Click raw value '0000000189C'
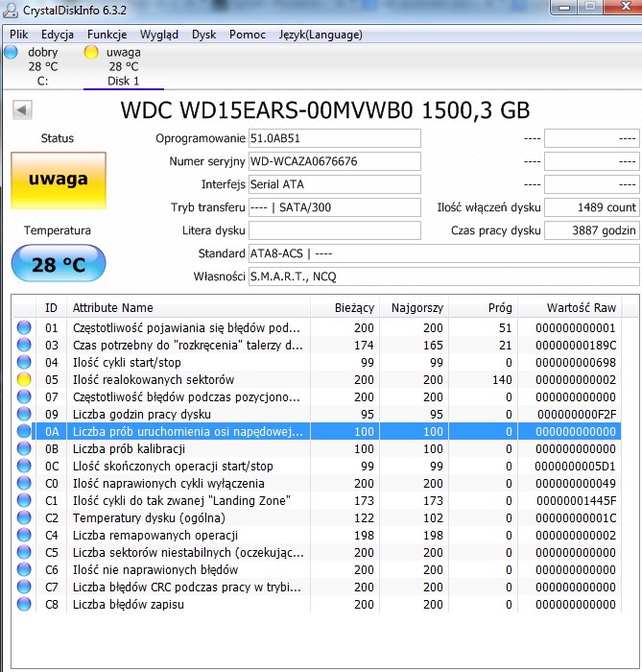The image size is (642, 672). pyautogui.click(x=576, y=345)
